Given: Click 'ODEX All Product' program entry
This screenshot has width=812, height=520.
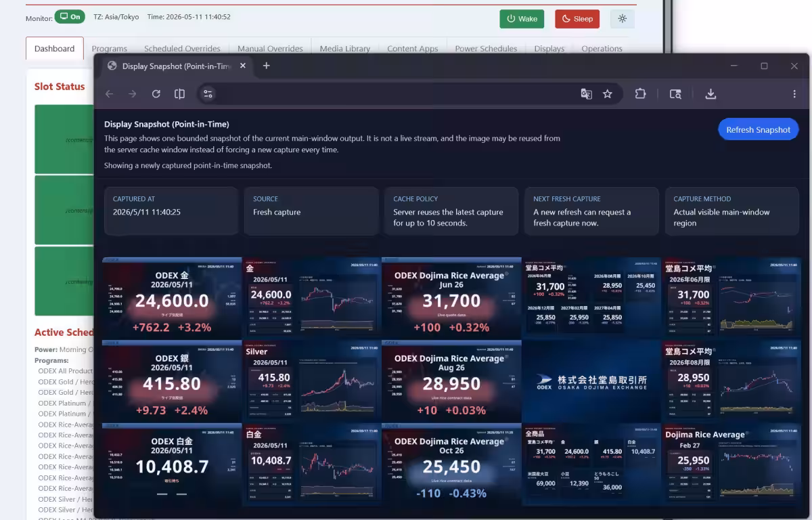Looking at the screenshot, I should point(66,371).
